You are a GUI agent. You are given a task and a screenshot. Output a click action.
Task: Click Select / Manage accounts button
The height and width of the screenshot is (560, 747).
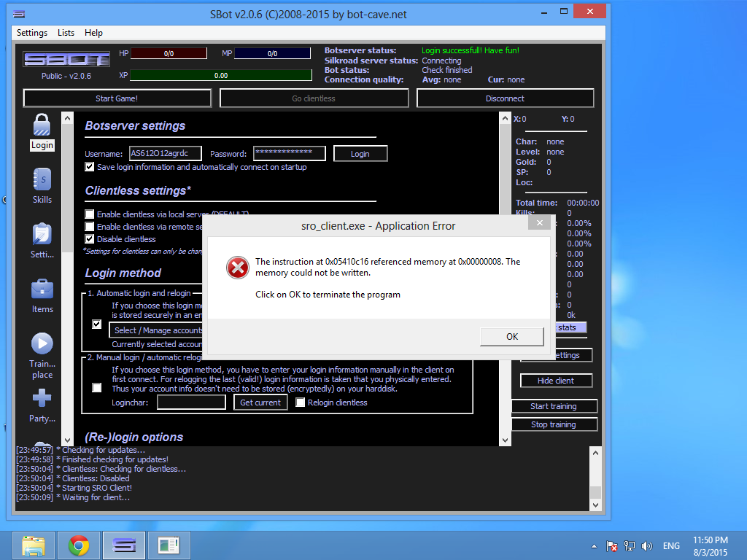[x=156, y=330]
